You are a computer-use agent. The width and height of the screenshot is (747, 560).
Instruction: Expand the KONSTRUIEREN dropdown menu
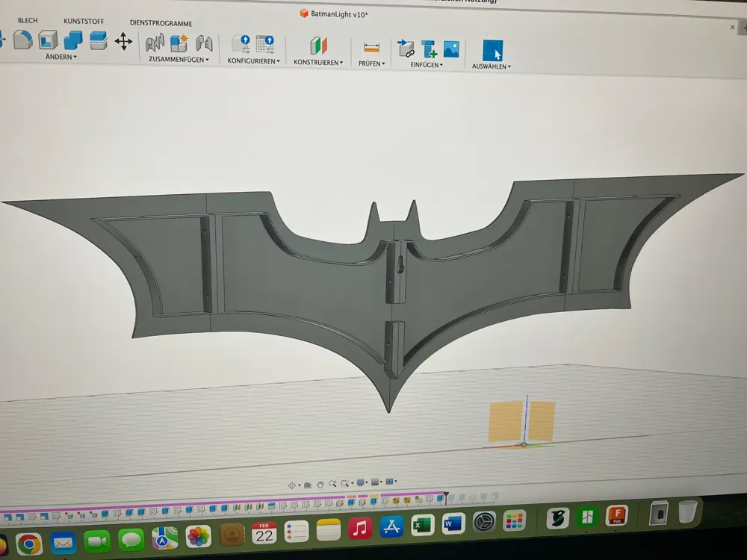point(318,63)
